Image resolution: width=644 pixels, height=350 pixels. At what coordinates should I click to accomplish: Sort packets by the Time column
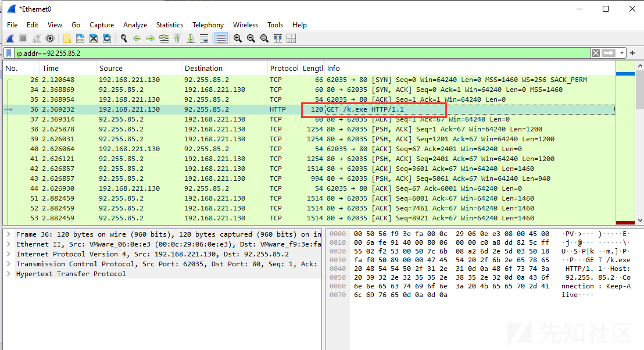tap(68, 68)
